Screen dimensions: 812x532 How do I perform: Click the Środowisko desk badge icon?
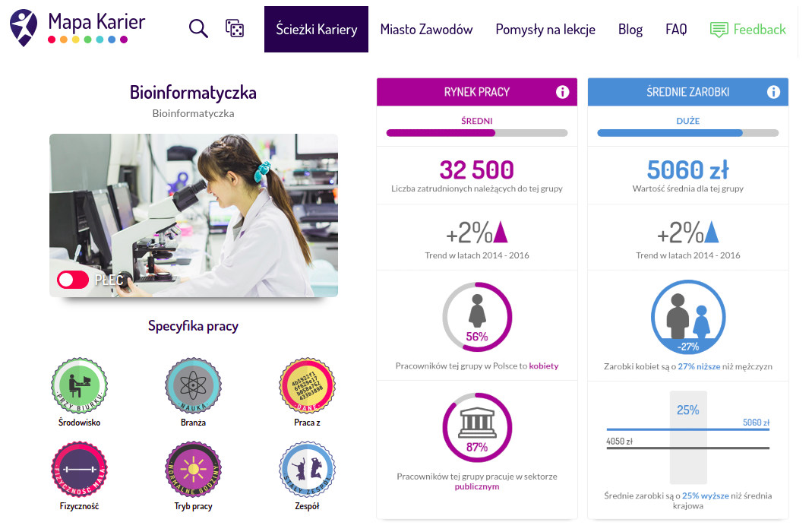[x=80, y=385]
